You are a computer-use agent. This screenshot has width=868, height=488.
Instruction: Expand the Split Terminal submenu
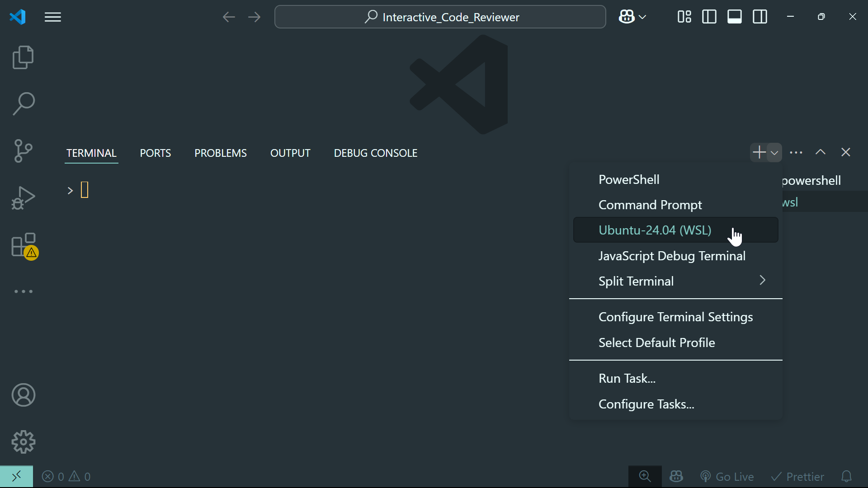click(x=676, y=281)
